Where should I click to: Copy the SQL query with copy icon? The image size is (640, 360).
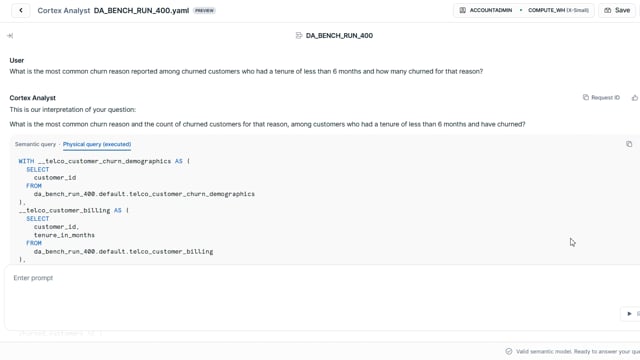[629, 144]
